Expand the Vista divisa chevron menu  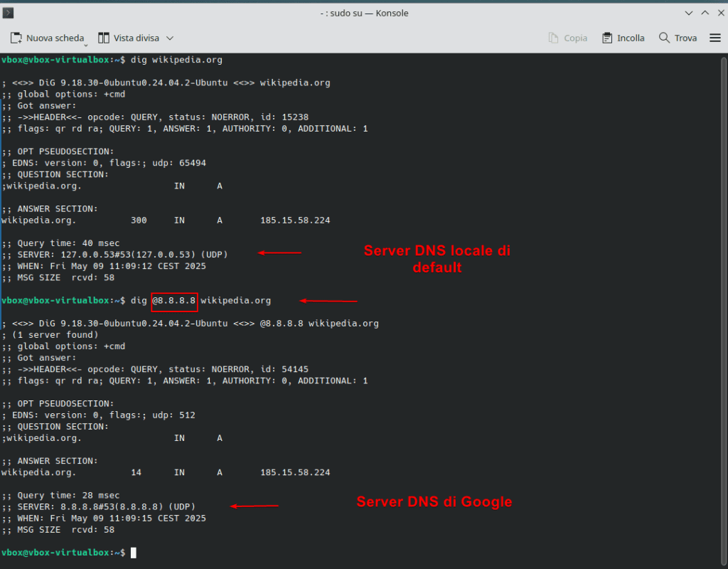click(169, 38)
